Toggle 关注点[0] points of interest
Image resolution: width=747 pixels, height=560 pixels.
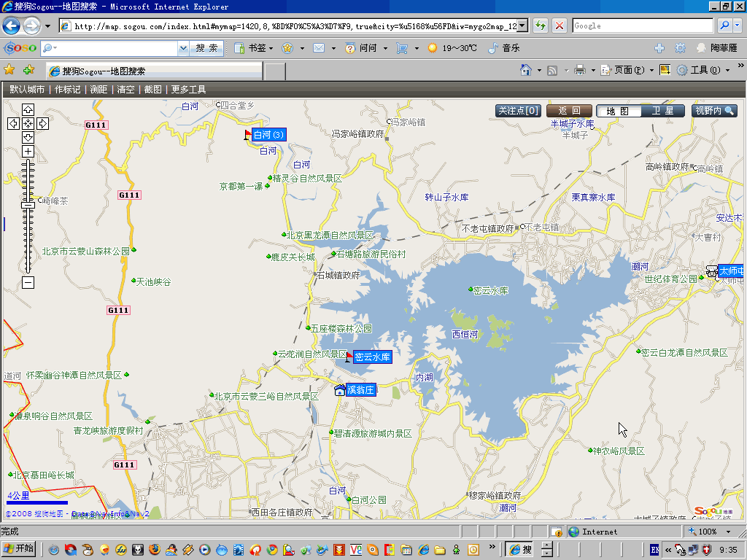[x=519, y=111]
